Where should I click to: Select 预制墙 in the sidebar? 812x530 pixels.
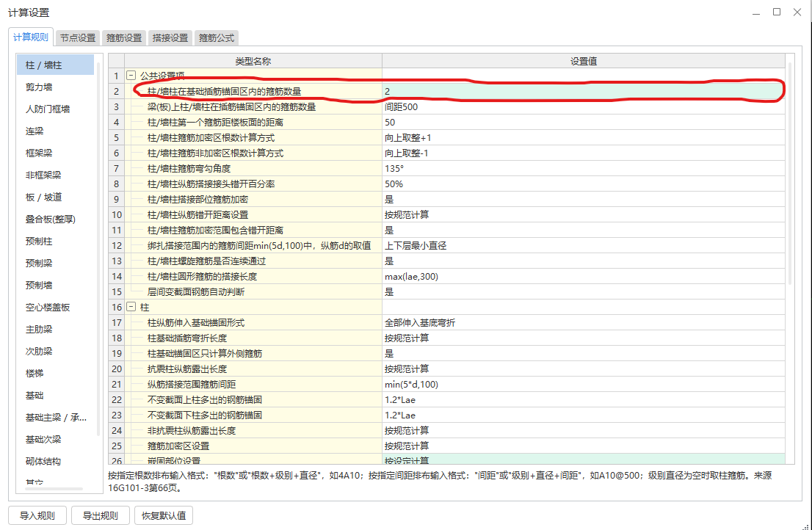pyautogui.click(x=55, y=285)
